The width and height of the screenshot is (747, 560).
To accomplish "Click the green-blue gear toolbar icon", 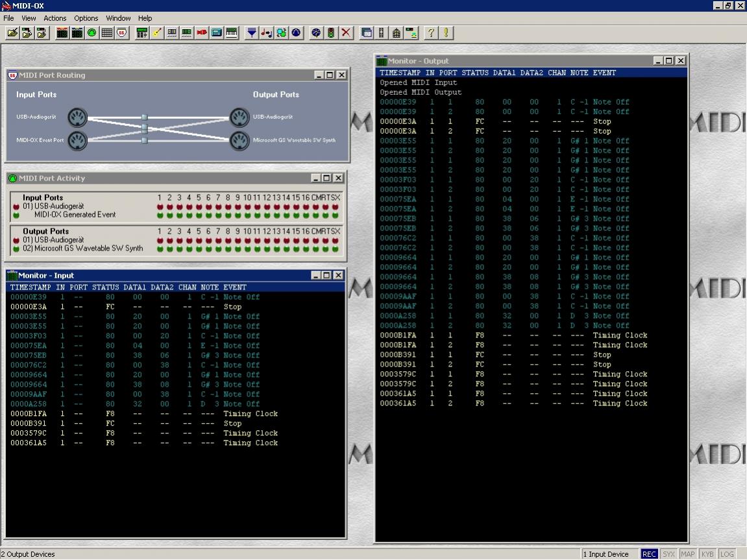I will point(281,33).
